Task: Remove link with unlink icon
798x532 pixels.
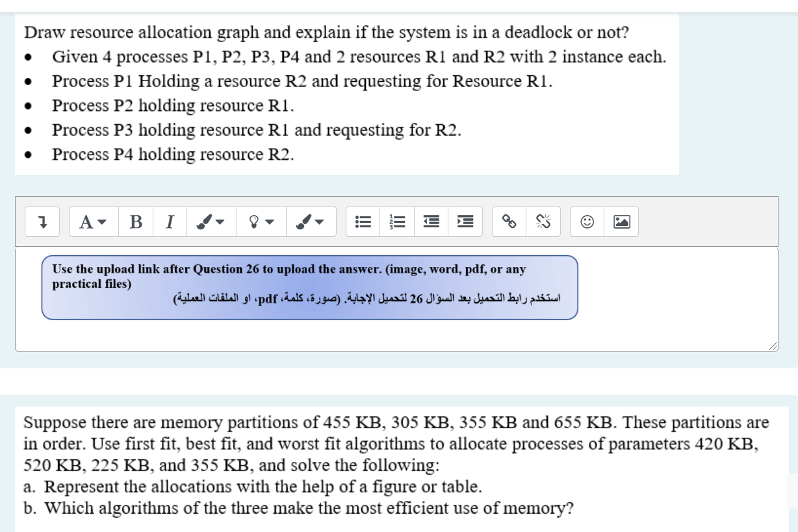Action: [x=543, y=222]
